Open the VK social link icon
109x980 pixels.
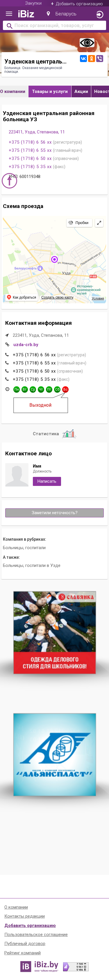click(83, 59)
